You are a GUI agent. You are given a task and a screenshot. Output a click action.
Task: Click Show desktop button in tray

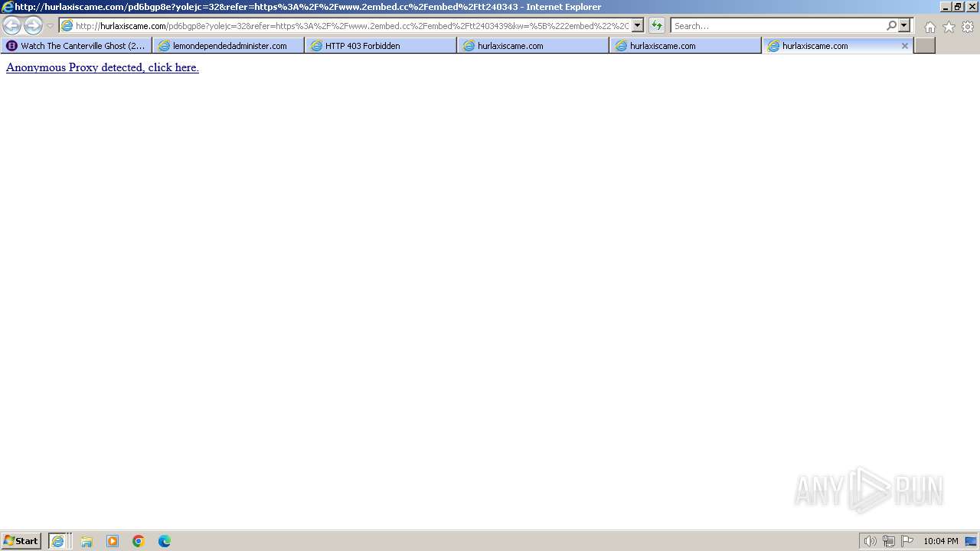[x=971, y=541]
